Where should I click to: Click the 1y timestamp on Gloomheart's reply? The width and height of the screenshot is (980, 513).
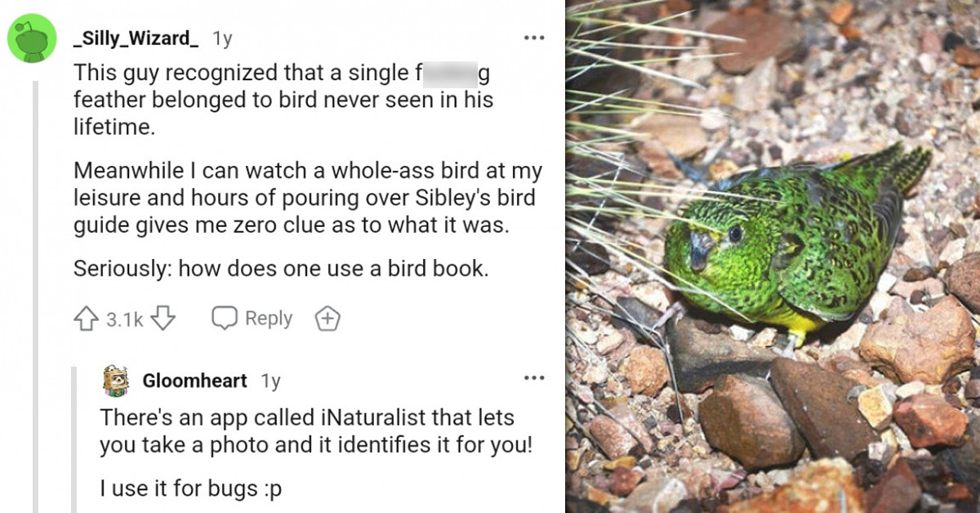[271, 379]
